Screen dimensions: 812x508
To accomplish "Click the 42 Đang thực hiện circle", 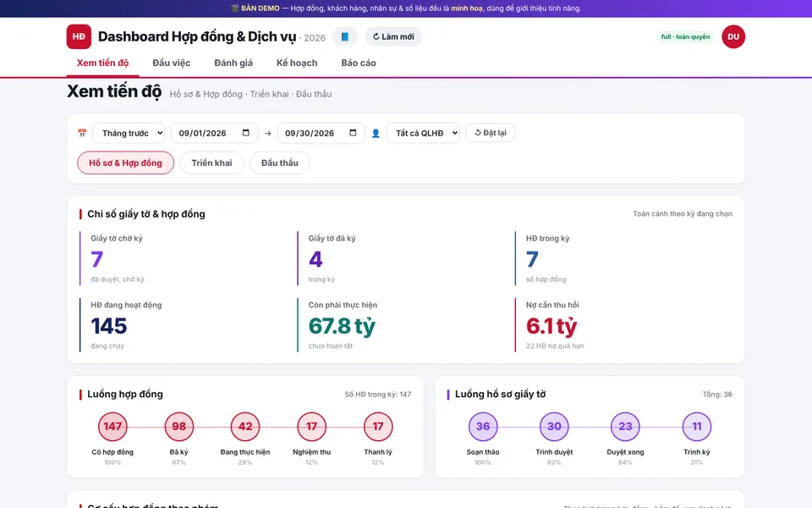I will 245,426.
